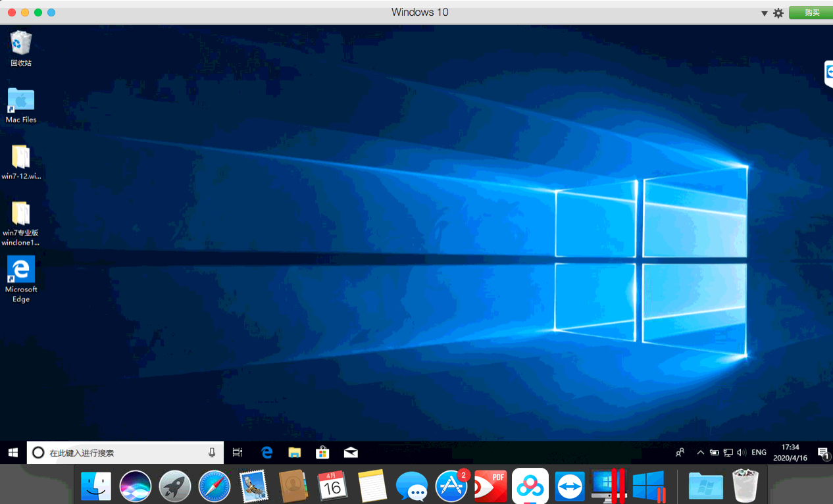
Task: Open Task View in the taskbar
Action: tap(238, 453)
